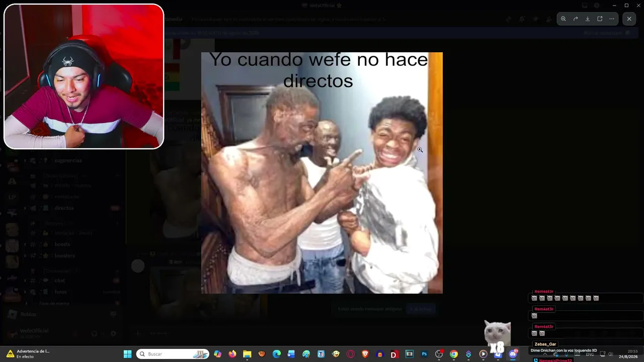Open the sugerencias channel in Discord
Viewport: 644px width, 362px height.
pyautogui.click(x=68, y=160)
